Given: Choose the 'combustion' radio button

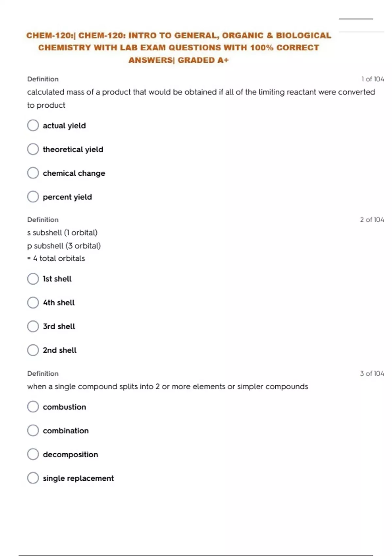Looking at the screenshot, I should (x=33, y=407).
